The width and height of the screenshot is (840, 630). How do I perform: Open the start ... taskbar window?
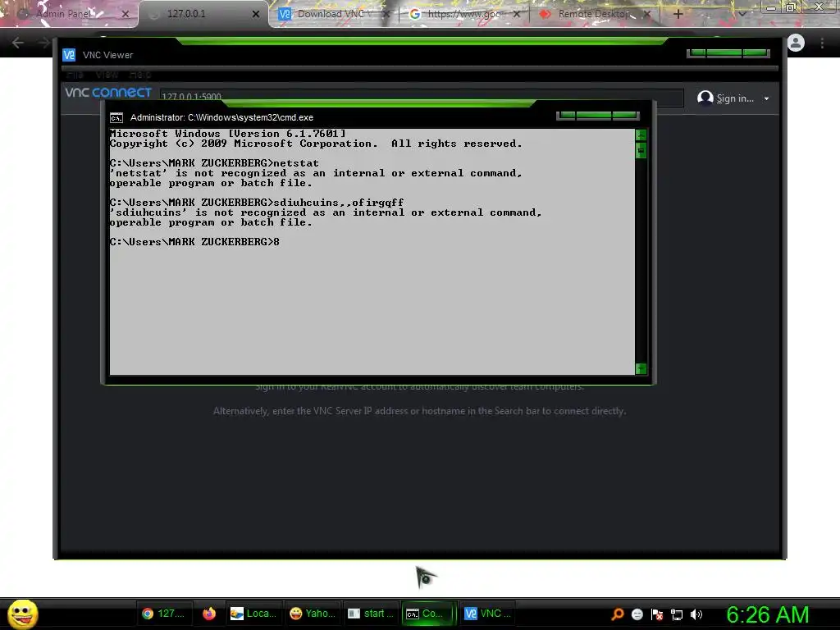371,614
